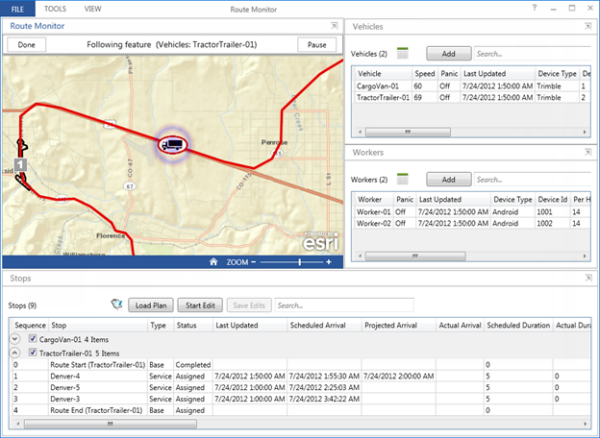This screenshot has height=438, width=600.
Task: Pop out the Workers panel
Action: tap(587, 153)
